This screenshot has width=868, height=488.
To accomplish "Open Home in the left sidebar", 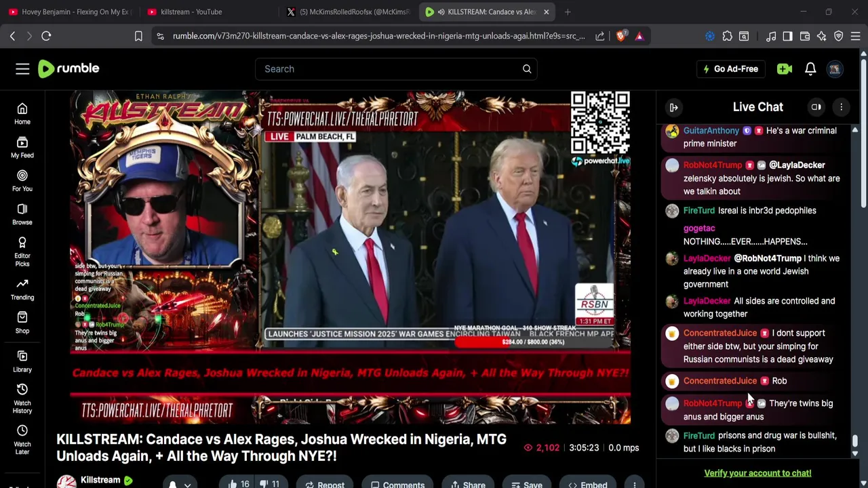I will [x=22, y=114].
